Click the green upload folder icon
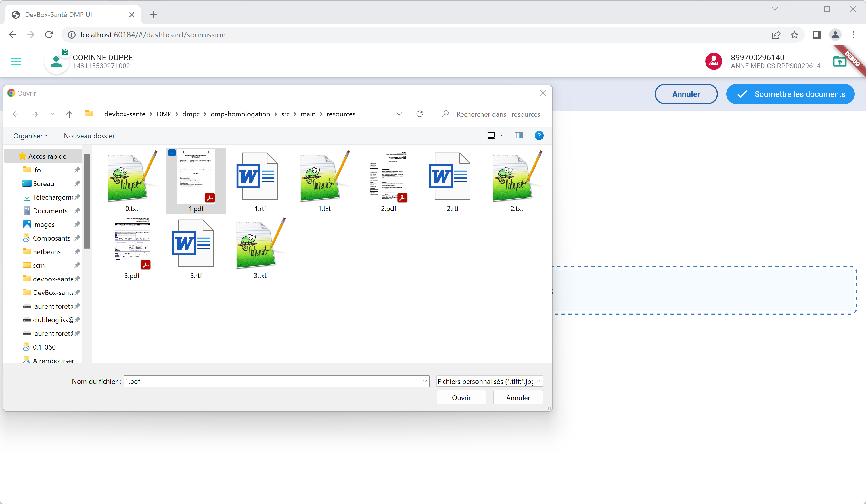This screenshot has width=866, height=504. click(x=840, y=62)
